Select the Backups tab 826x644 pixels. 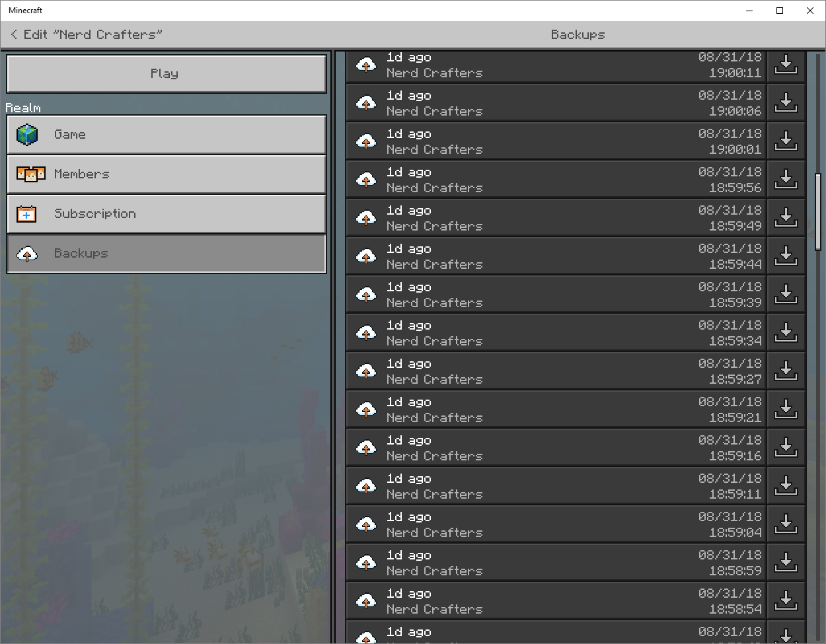(x=167, y=254)
